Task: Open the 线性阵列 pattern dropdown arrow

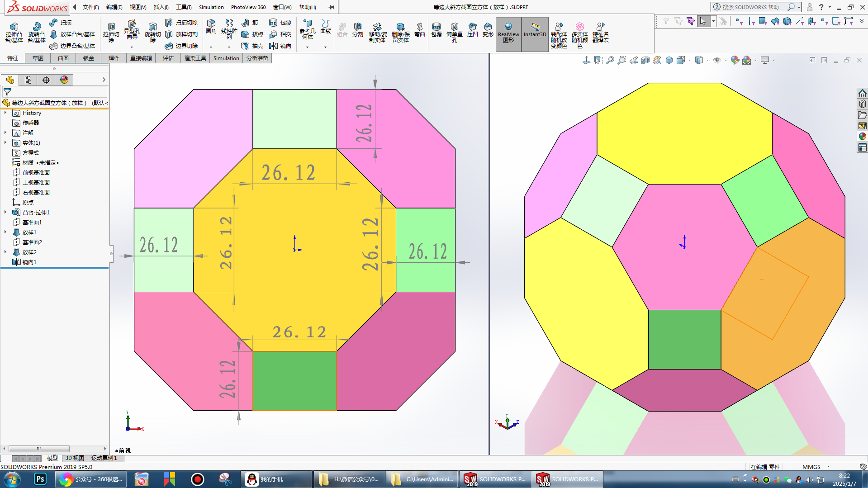Action: (x=229, y=47)
